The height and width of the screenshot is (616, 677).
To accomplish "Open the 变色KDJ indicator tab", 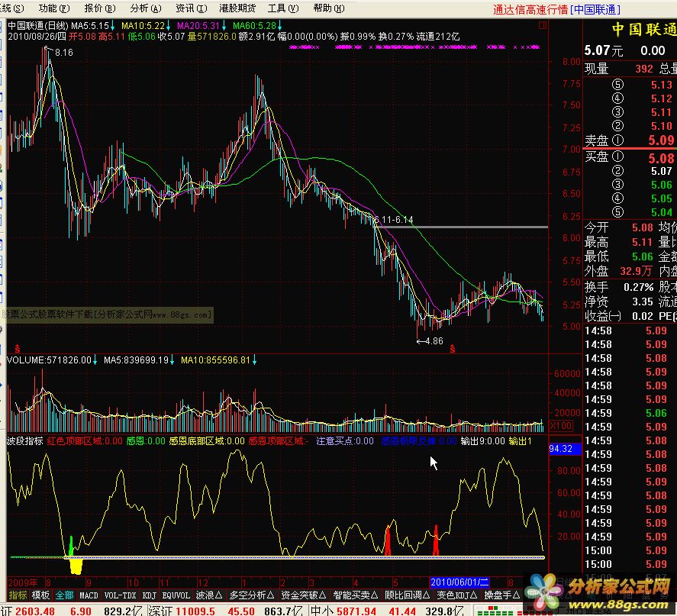I will (x=456, y=595).
